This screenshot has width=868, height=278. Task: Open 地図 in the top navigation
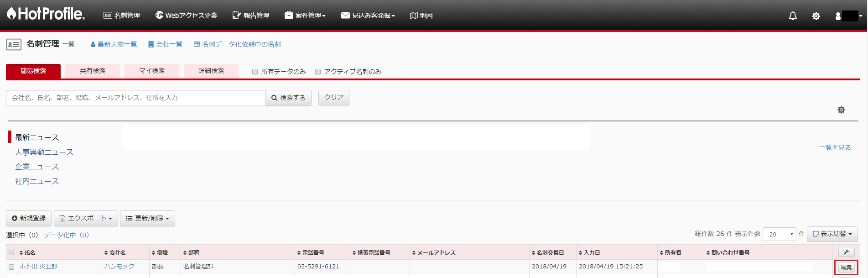click(421, 16)
